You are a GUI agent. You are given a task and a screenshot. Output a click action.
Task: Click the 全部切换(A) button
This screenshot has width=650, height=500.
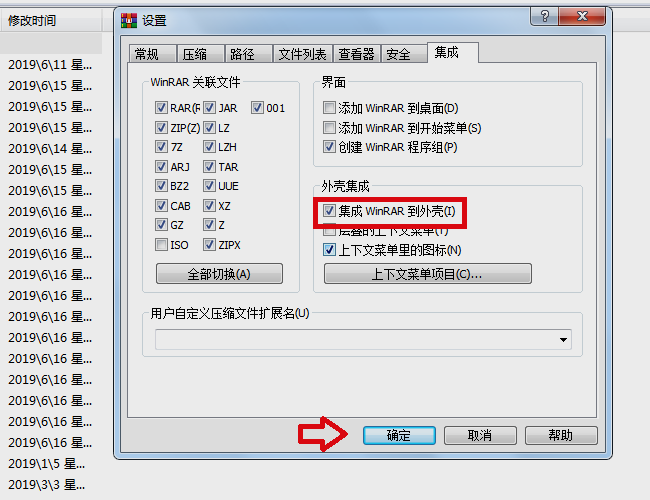[219, 274]
